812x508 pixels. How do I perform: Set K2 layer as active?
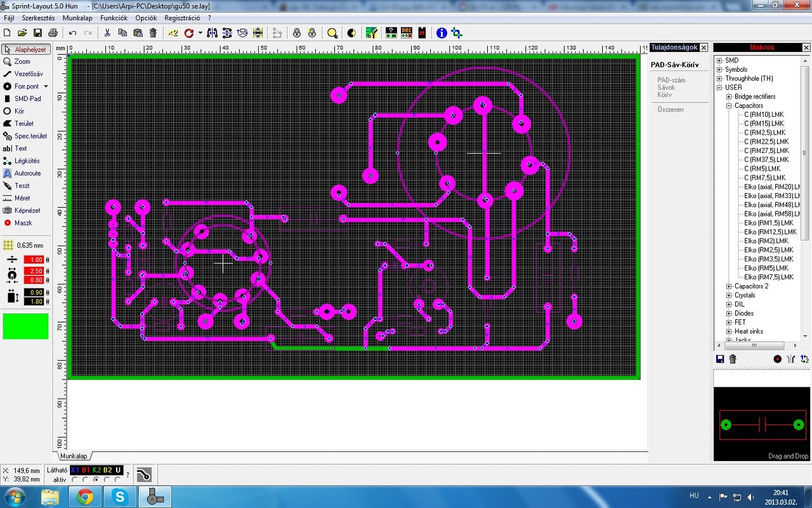pos(96,479)
